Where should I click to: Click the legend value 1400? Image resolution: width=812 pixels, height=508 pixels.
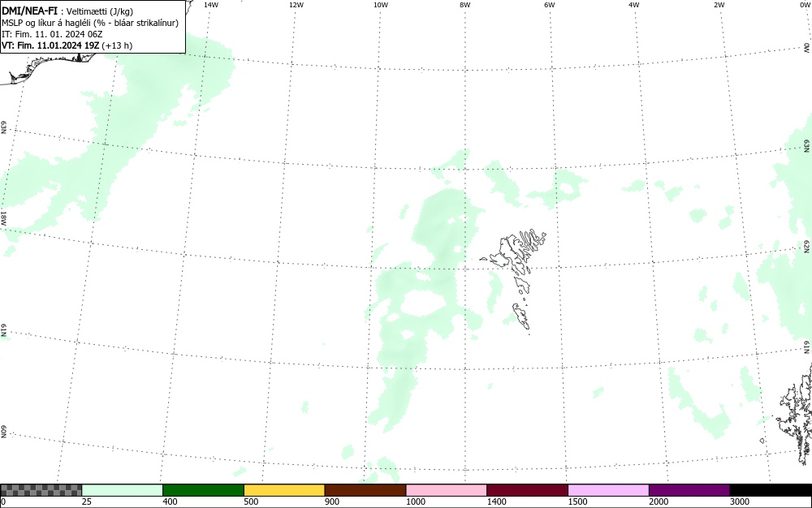[497, 502]
